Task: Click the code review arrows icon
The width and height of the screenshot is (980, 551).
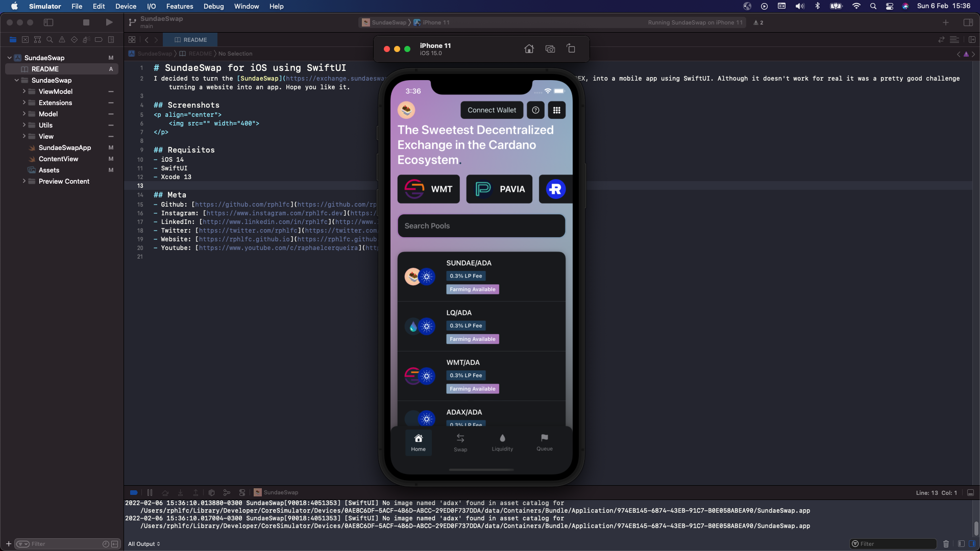Action: (x=941, y=40)
